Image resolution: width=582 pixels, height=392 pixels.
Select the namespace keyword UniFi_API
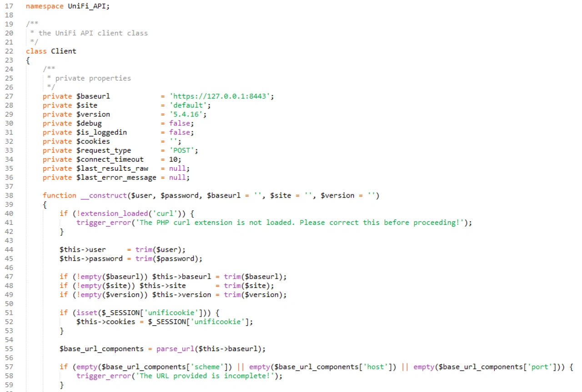click(86, 6)
